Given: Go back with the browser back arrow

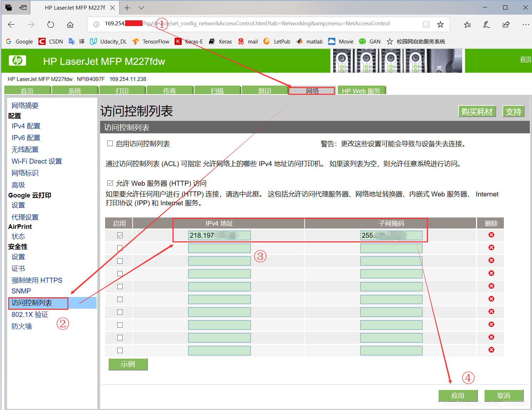Looking at the screenshot, I should coord(11,24).
